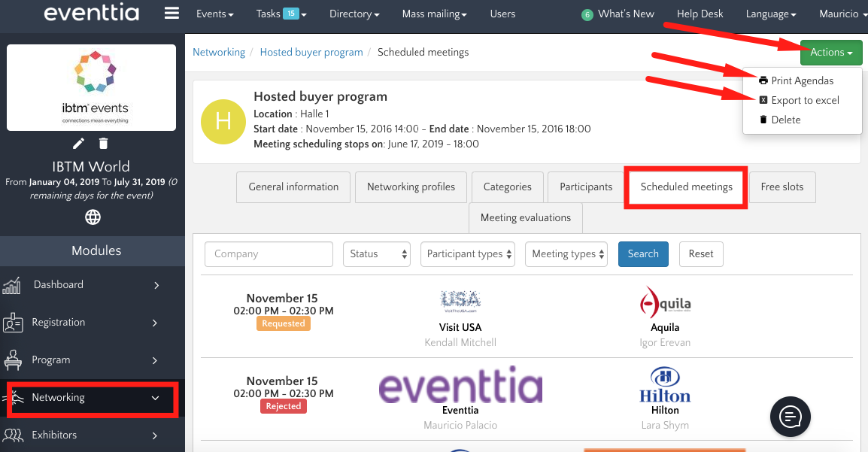Click the pencil edit event icon
The width and height of the screenshot is (868, 452).
(78, 144)
